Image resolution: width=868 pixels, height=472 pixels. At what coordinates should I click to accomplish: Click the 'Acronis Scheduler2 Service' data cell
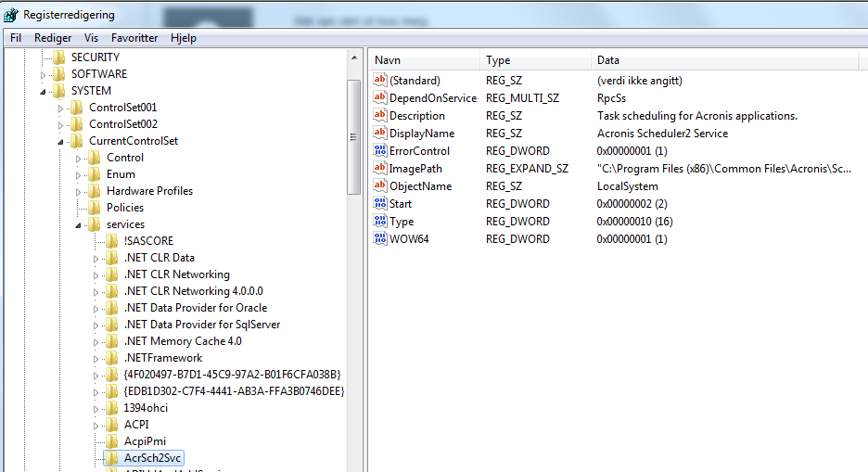pyautogui.click(x=662, y=134)
